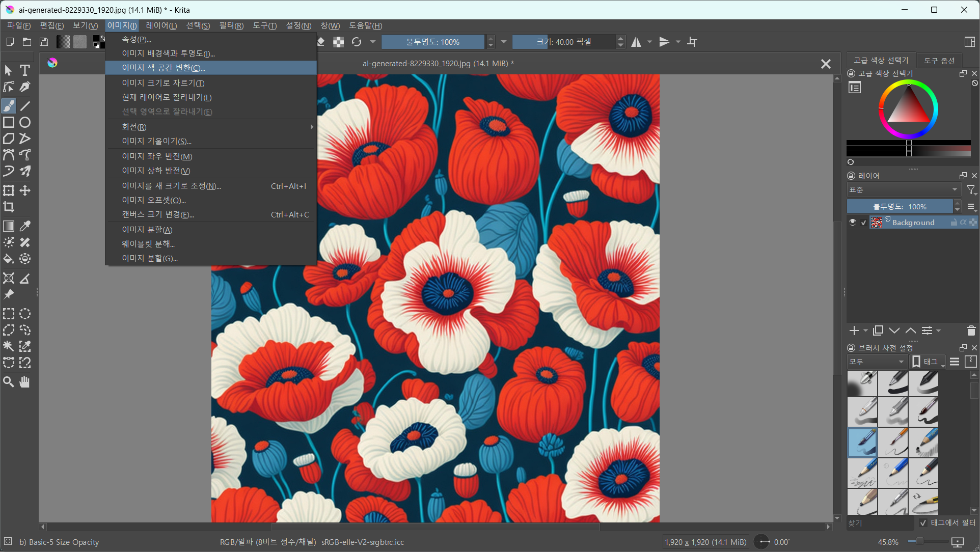980x552 pixels.
Task: Select the Gradient tool
Action: click(x=9, y=226)
